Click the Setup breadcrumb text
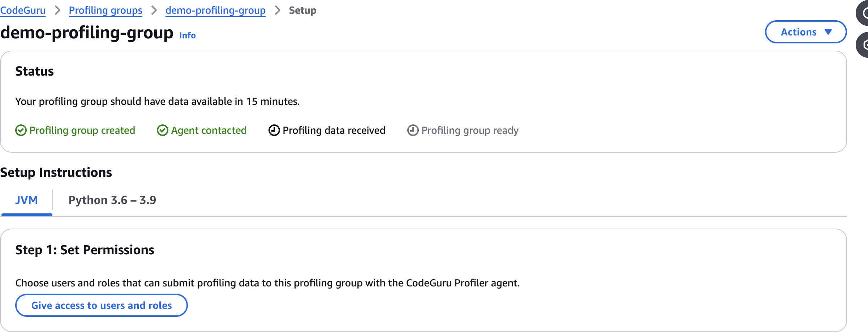This screenshot has width=868, height=332. click(302, 10)
